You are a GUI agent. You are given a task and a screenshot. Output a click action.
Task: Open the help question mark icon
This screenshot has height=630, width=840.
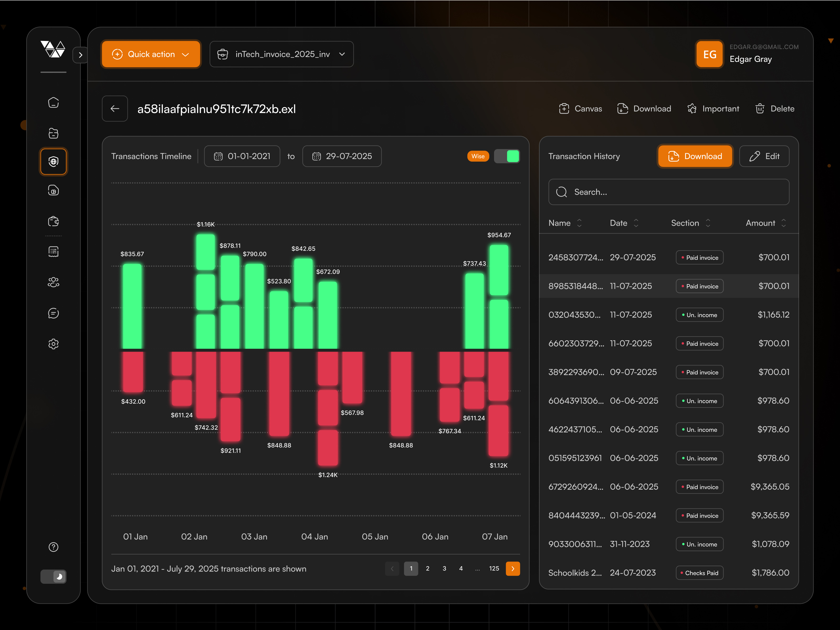pyautogui.click(x=54, y=547)
